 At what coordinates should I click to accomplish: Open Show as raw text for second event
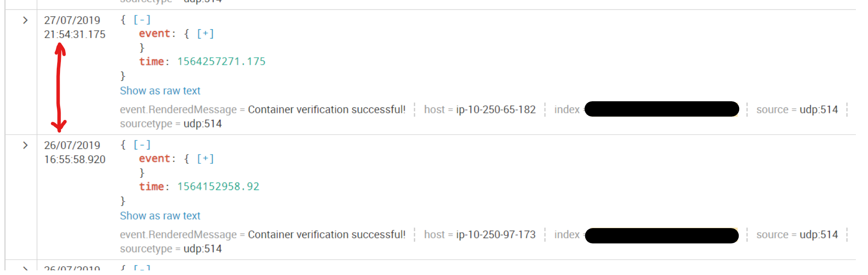tap(160, 216)
